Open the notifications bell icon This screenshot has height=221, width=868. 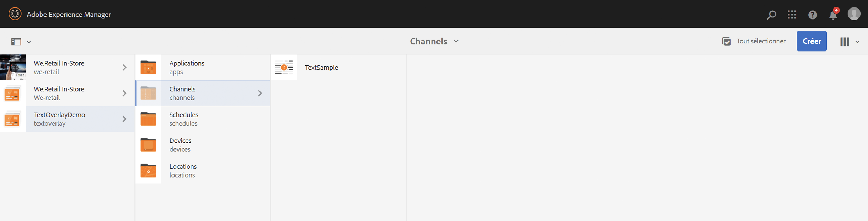pos(833,15)
